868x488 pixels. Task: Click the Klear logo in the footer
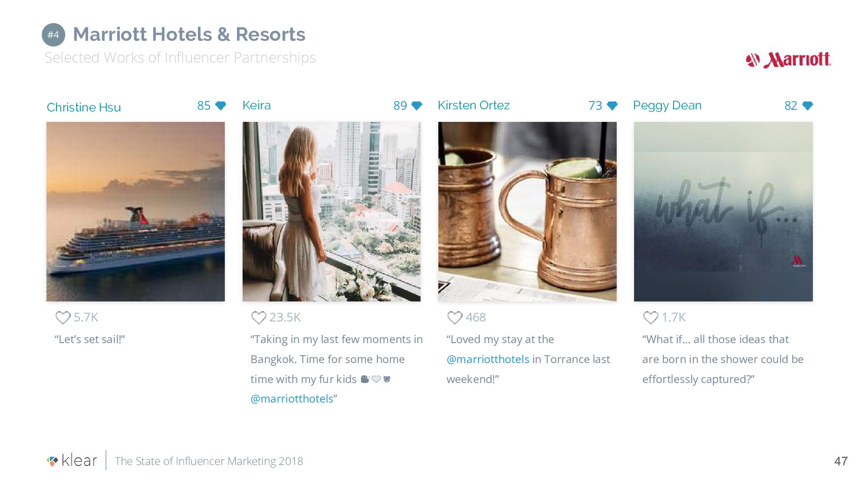click(x=72, y=461)
